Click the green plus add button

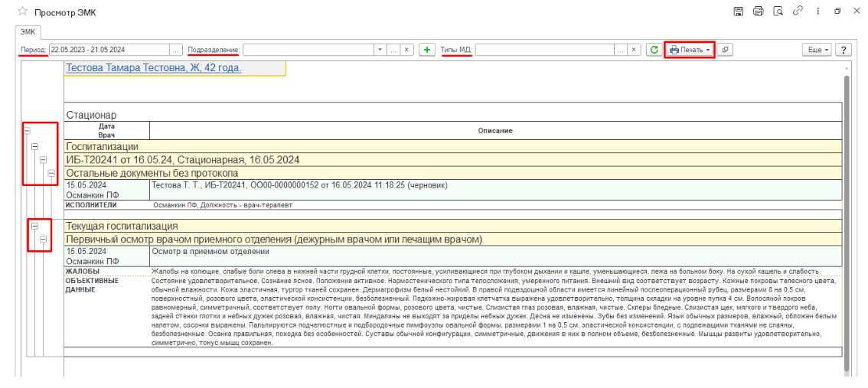pos(427,50)
